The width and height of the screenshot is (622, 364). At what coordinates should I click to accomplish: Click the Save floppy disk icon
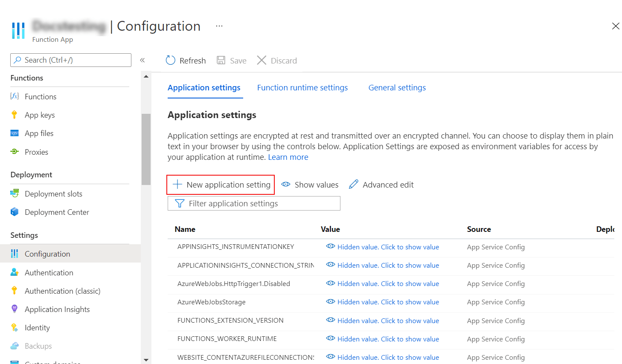pyautogui.click(x=221, y=61)
